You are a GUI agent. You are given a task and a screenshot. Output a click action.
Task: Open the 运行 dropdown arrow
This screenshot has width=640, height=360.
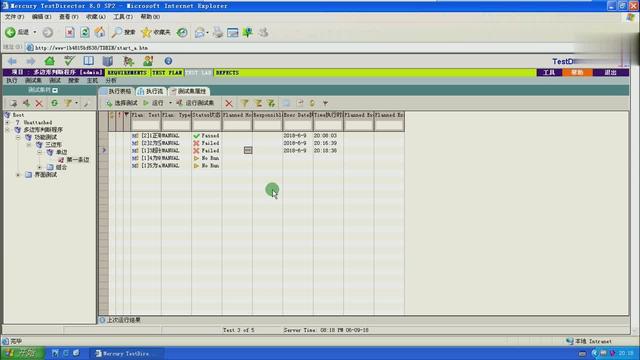[x=170, y=103]
